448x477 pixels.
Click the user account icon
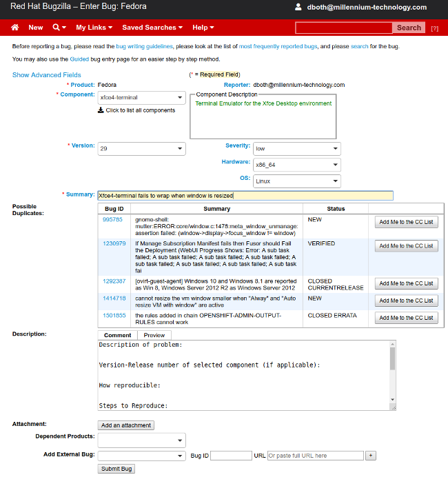[x=298, y=7]
